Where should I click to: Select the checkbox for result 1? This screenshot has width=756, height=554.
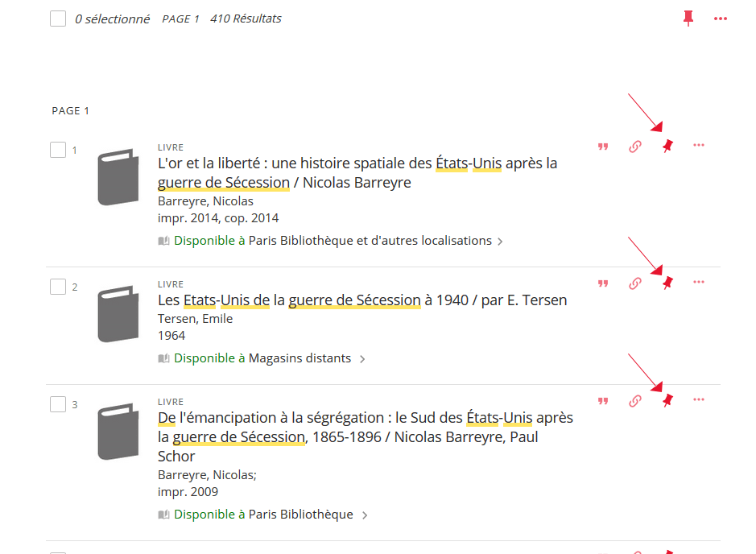58,150
